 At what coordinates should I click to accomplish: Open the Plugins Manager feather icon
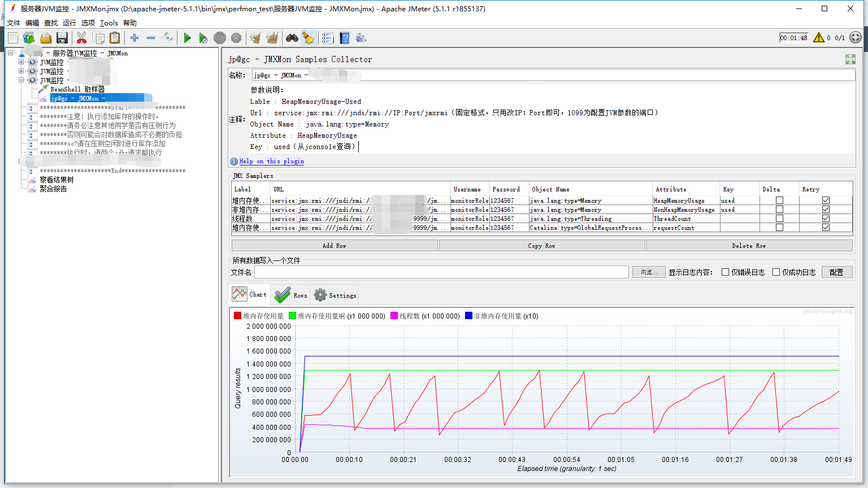click(361, 38)
